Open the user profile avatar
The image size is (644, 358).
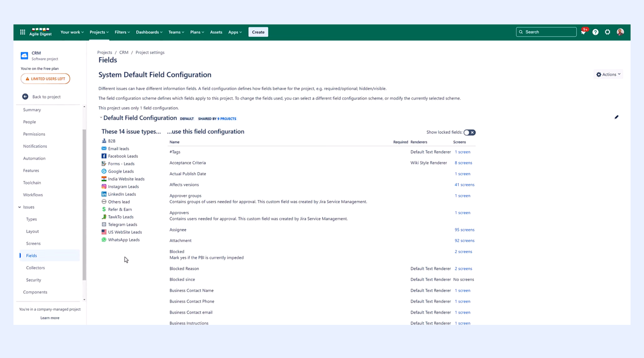620,32
